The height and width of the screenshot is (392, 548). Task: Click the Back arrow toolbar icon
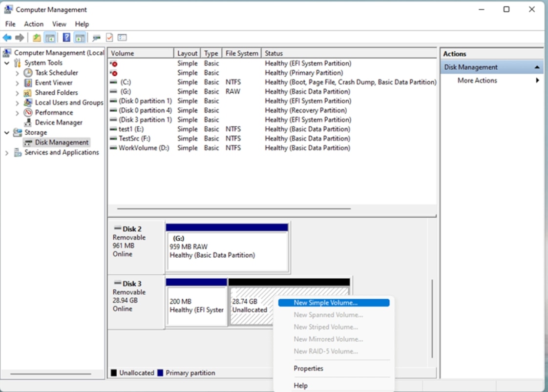tap(7, 38)
